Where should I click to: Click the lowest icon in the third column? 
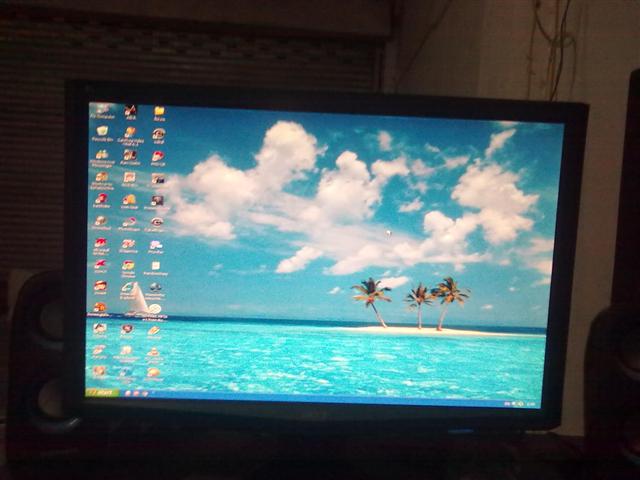click(x=153, y=372)
